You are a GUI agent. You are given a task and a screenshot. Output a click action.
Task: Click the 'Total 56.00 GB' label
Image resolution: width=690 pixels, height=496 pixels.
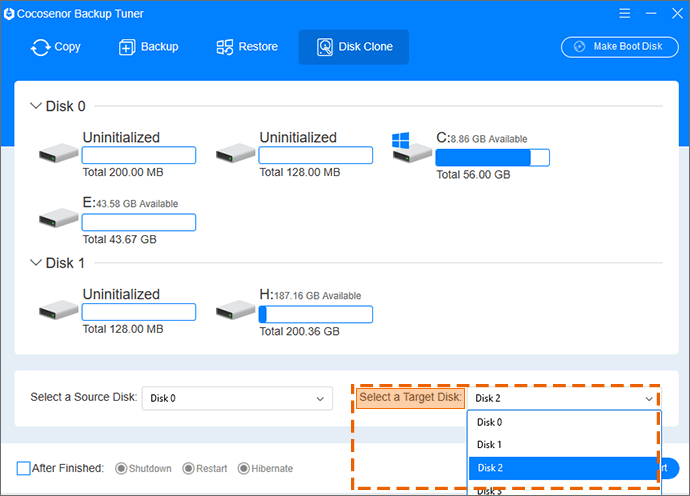(473, 175)
